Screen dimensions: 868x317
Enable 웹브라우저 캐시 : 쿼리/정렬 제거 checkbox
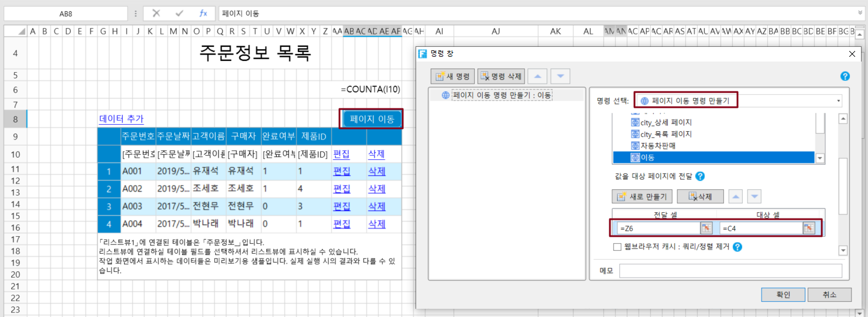pyautogui.click(x=617, y=247)
